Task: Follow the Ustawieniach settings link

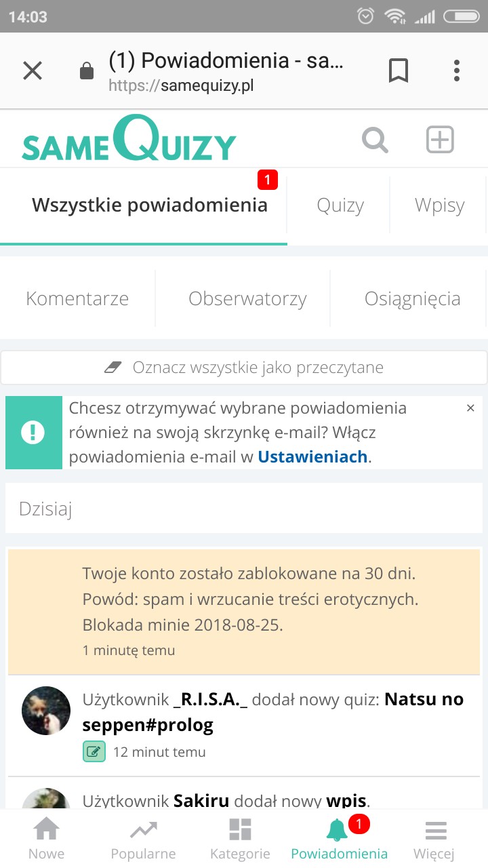Action: 312,457
